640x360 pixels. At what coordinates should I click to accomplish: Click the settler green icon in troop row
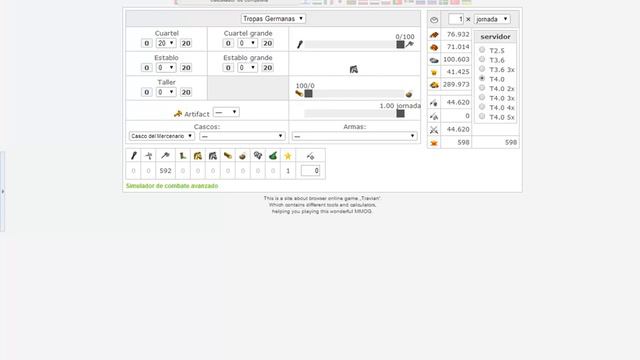[273, 156]
